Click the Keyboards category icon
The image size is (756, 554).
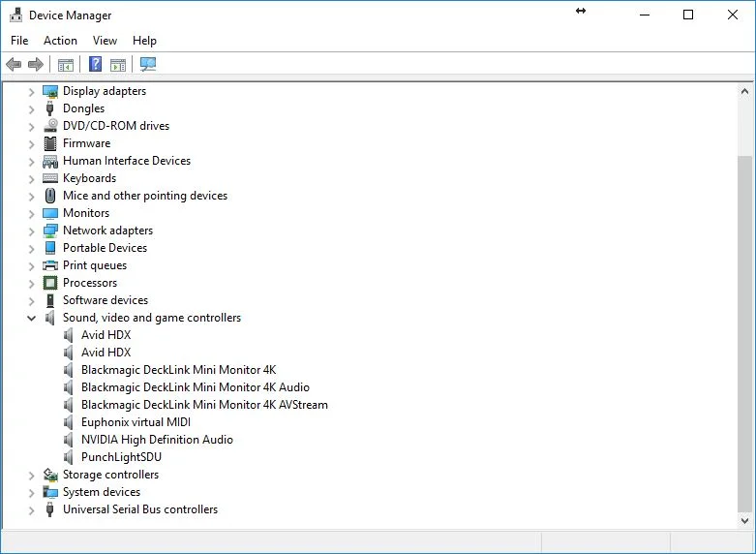click(50, 178)
